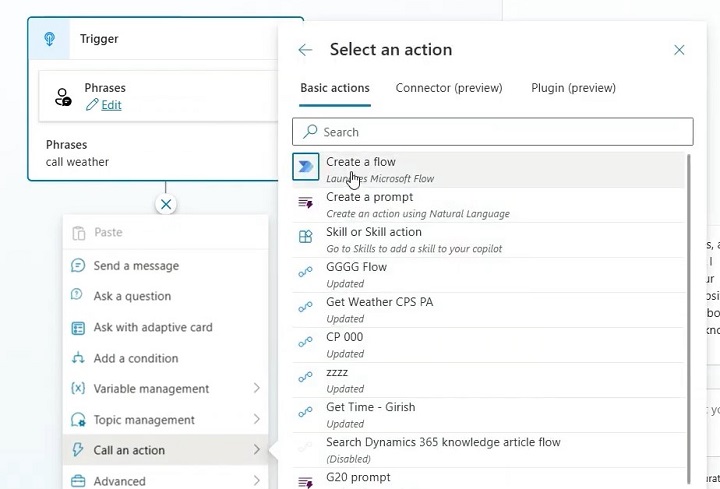This screenshot has height=489, width=720.
Task: Switch to the Connector (preview) tab
Action: coord(449,88)
